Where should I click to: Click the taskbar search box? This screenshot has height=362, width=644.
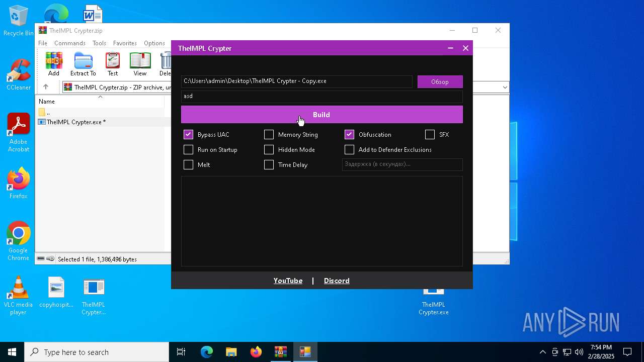point(97,352)
